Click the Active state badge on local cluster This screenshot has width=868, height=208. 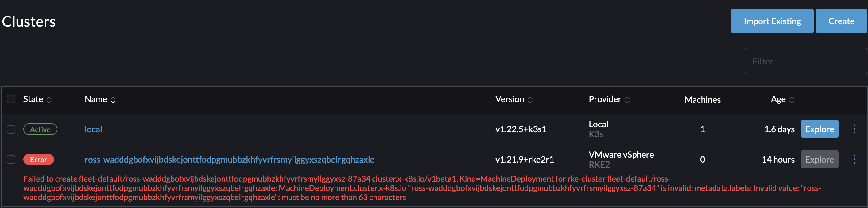[40, 129]
